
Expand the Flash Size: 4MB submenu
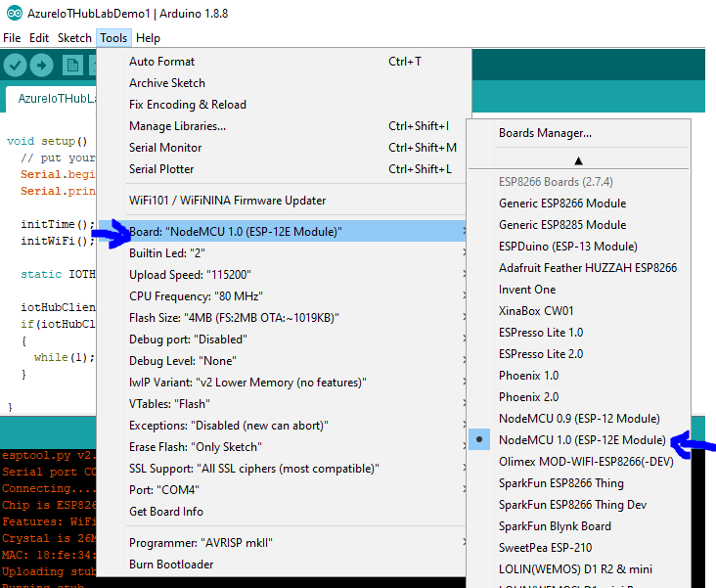[284, 317]
